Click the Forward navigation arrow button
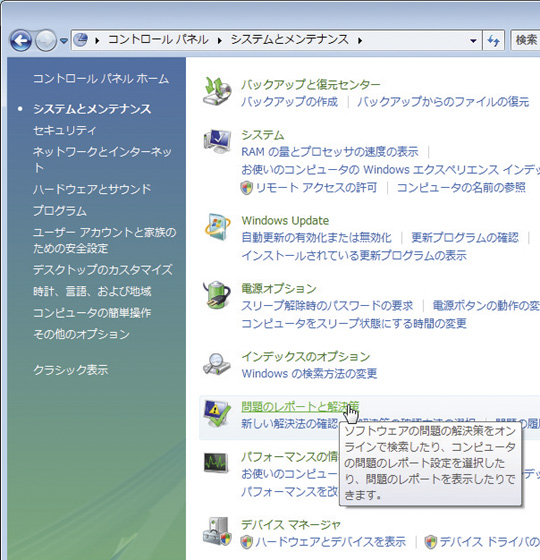 tap(46, 41)
